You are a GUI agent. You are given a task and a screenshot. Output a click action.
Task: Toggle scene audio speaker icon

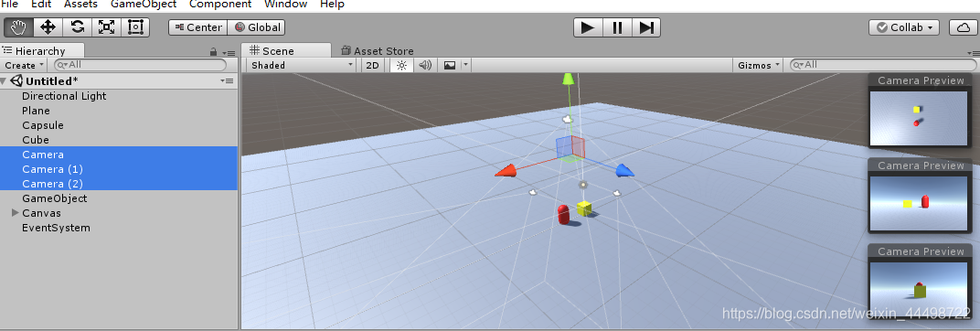coord(426,65)
